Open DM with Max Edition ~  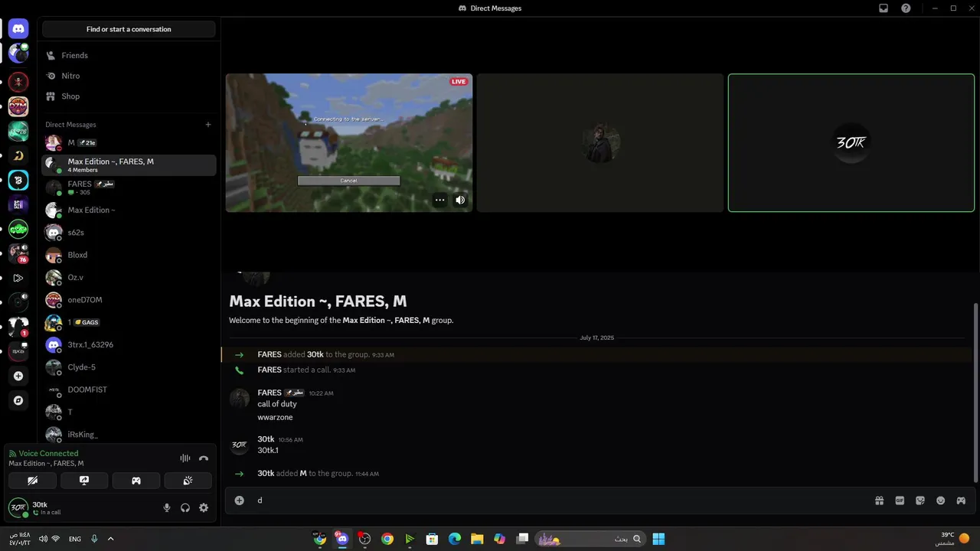[129, 210]
